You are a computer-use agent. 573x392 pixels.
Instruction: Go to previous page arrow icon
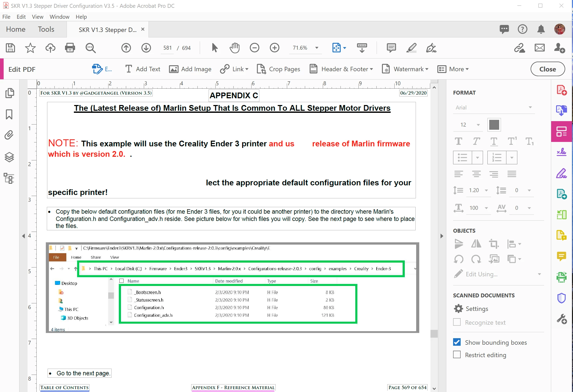click(x=126, y=48)
